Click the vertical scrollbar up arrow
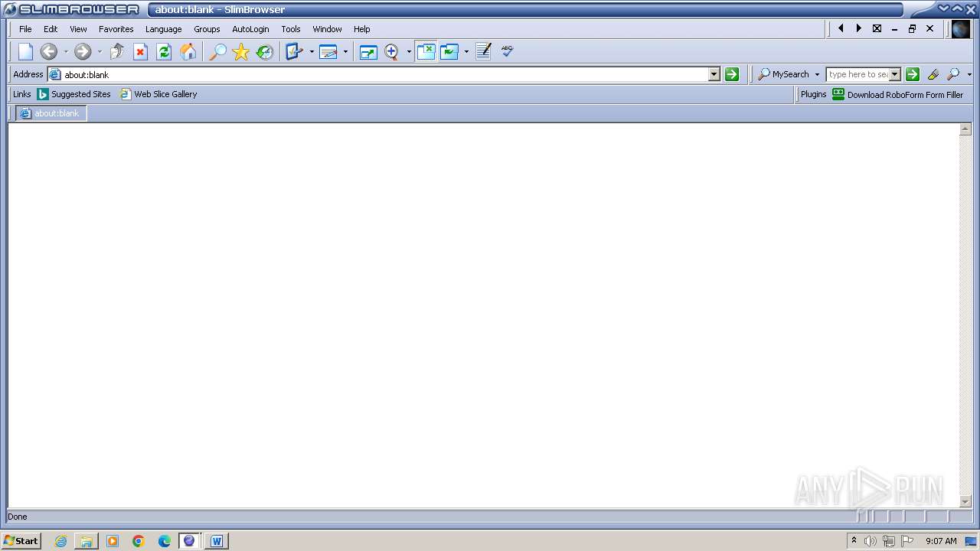The width and height of the screenshot is (980, 551). tap(965, 129)
